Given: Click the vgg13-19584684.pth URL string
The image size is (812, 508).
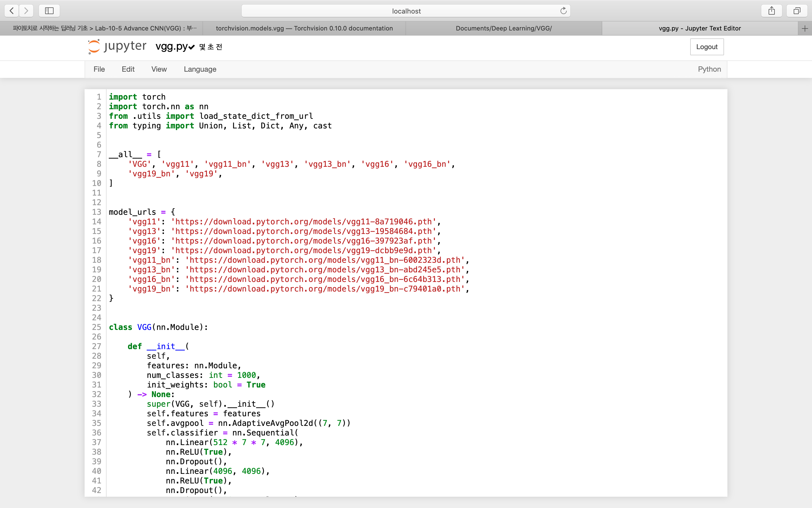Looking at the screenshot, I should point(304,231).
